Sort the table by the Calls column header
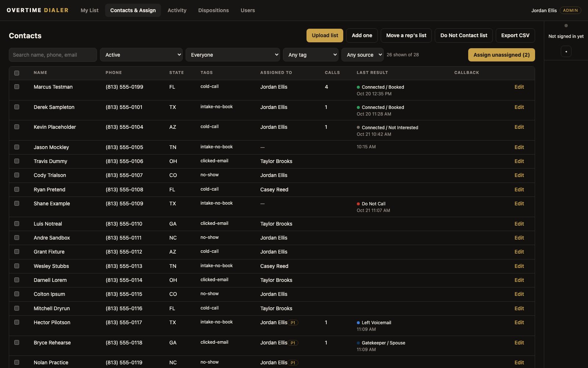Viewport: 588px width, 368px height. [332, 72]
